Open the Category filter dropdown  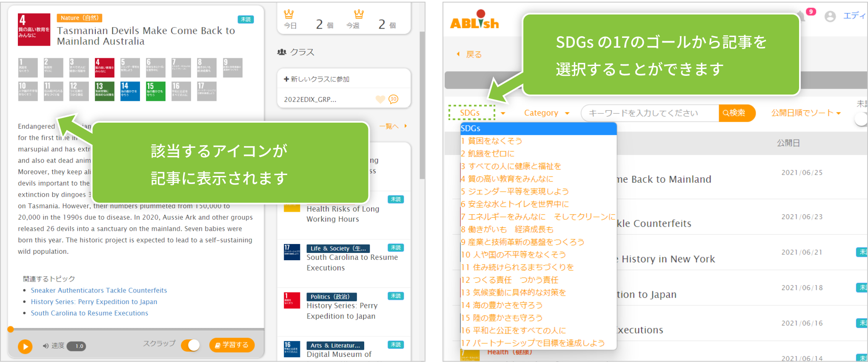tap(546, 113)
